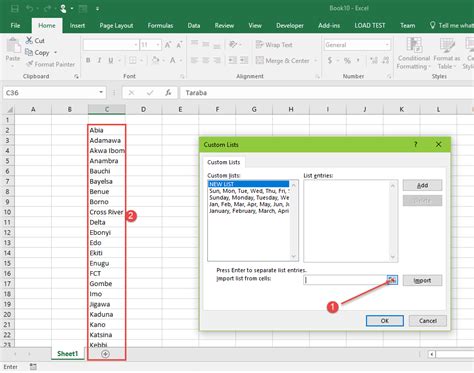Click the Top Align icon
Image resolution: width=474 pixels, height=373 pixels.
195,43
